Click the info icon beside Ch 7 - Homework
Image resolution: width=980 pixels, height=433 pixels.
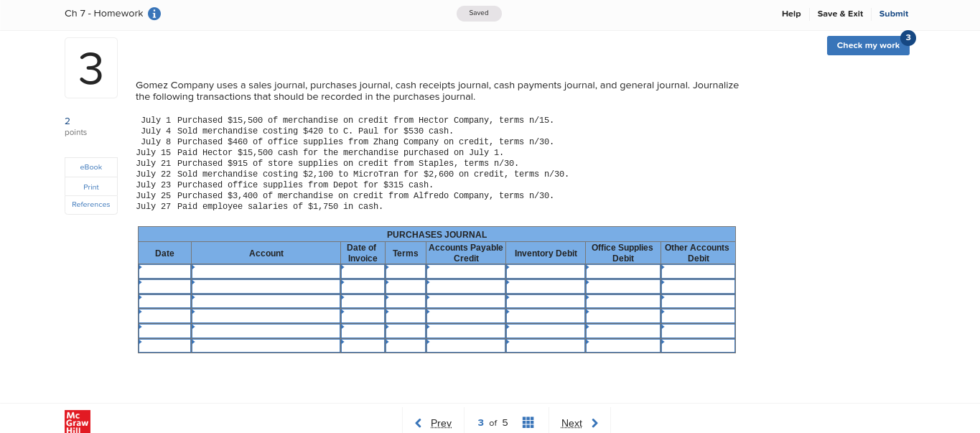[154, 13]
